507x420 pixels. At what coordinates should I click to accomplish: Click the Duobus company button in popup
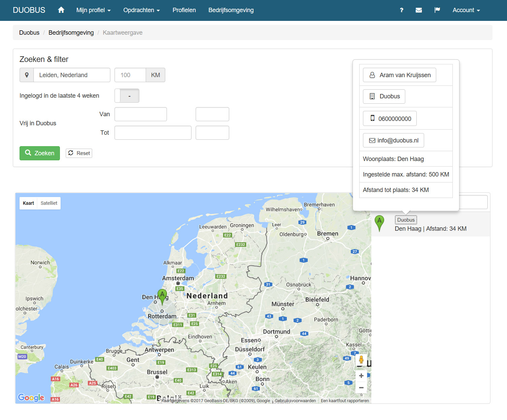(384, 96)
